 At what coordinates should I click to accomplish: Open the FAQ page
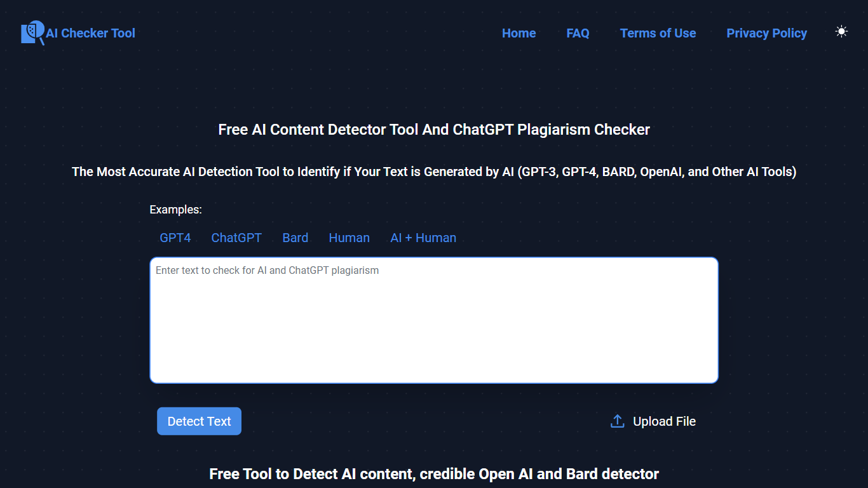(578, 33)
